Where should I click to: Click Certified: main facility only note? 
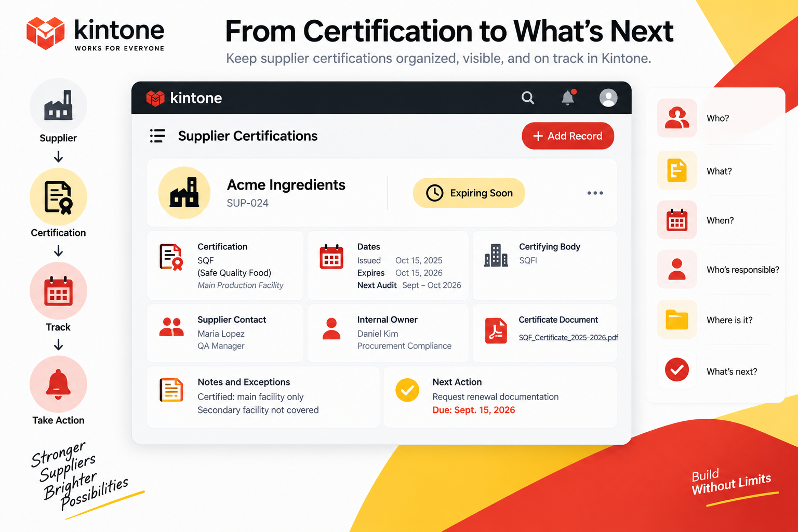coord(250,397)
